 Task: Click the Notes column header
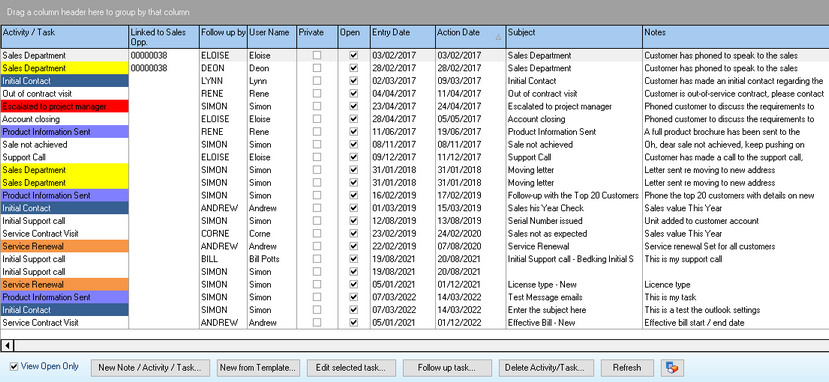pyautogui.click(x=735, y=37)
